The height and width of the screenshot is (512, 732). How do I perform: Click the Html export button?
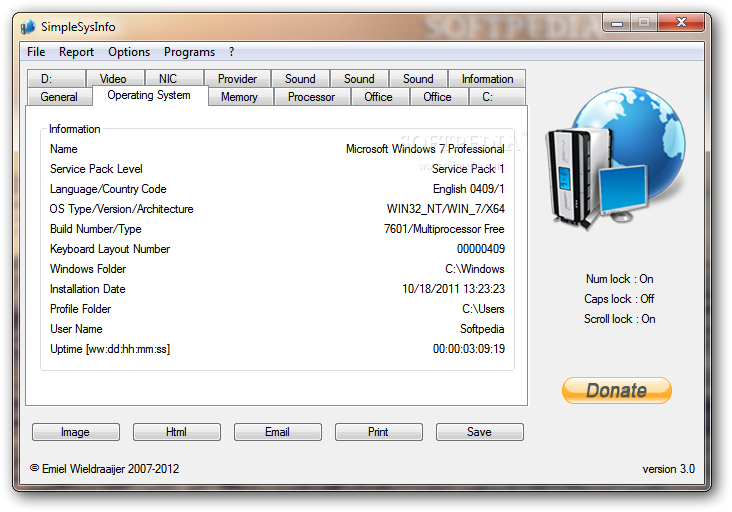(176, 432)
